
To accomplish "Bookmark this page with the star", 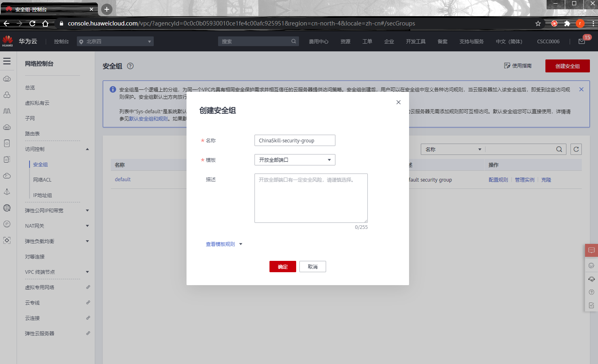I will [x=538, y=23].
